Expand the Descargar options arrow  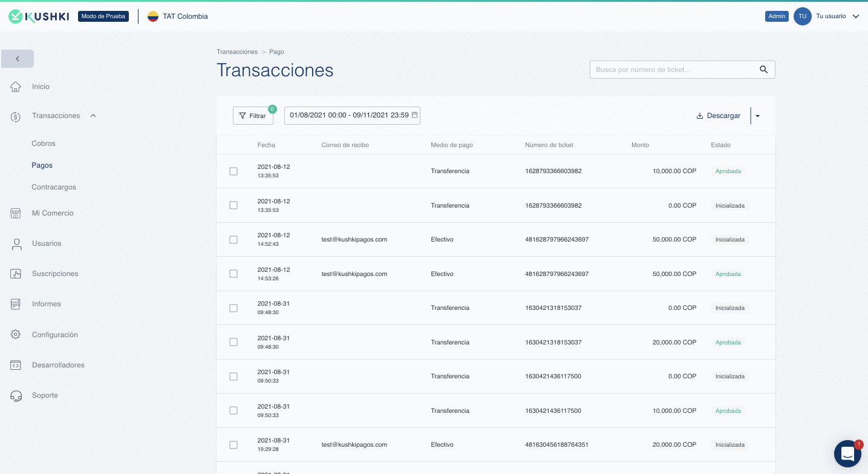[757, 116]
